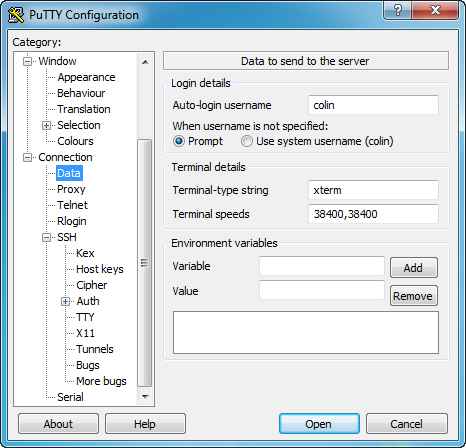
Task: Select the Window category
Action: pyautogui.click(x=57, y=61)
